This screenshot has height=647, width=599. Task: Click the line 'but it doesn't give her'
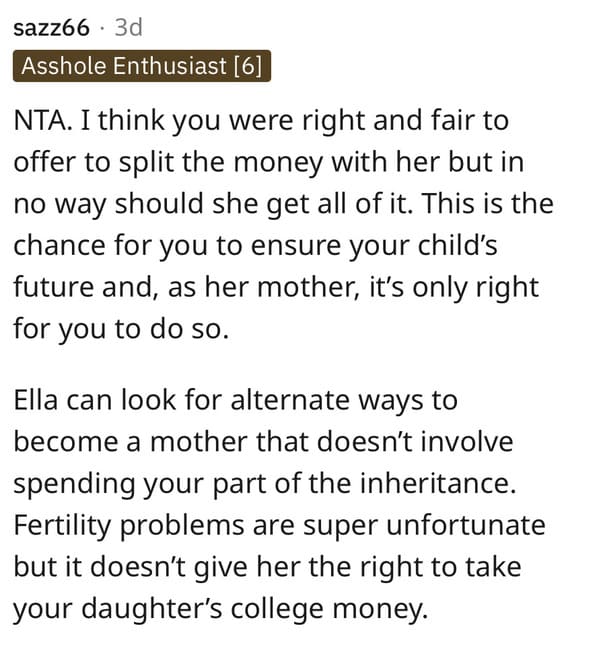(267, 567)
